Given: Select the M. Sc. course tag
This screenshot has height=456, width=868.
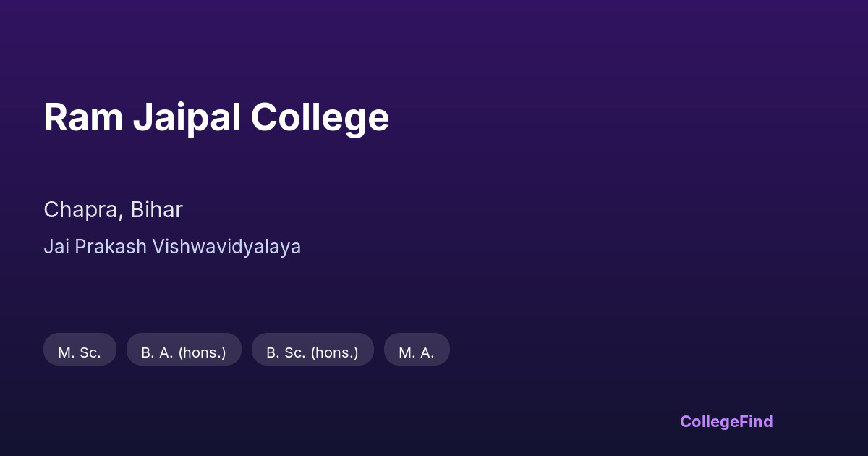Looking at the screenshot, I should pyautogui.click(x=80, y=352).
